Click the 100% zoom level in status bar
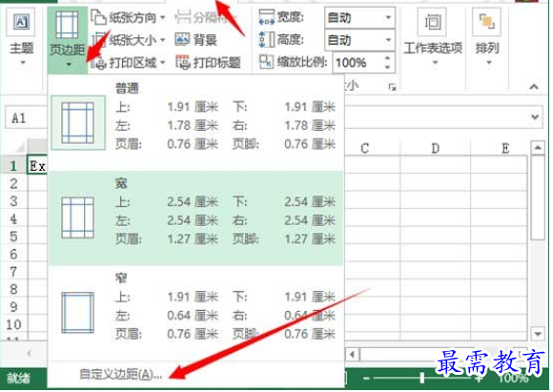 click(x=514, y=379)
